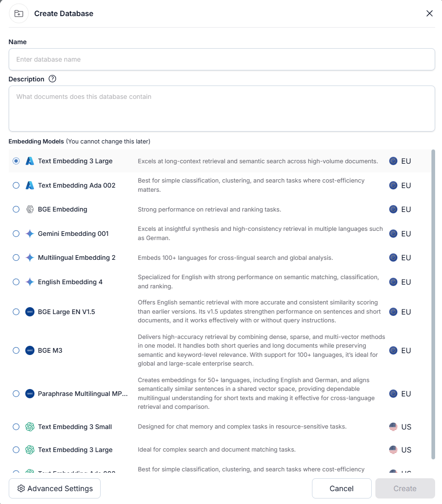Click the Description help question mark icon

[x=52, y=79]
